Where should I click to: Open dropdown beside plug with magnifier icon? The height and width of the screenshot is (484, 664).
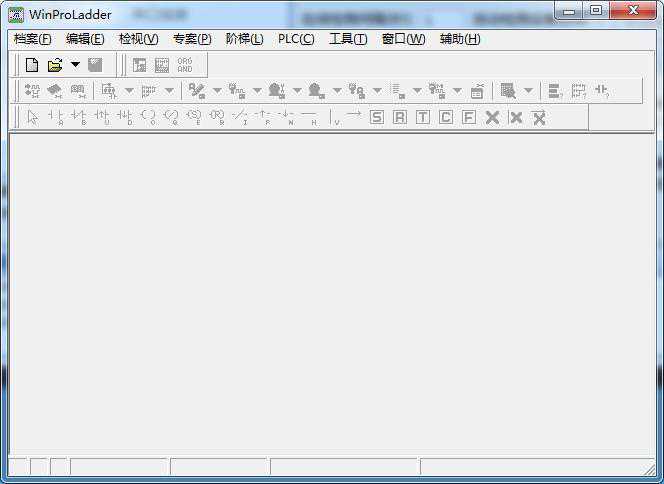[377, 90]
